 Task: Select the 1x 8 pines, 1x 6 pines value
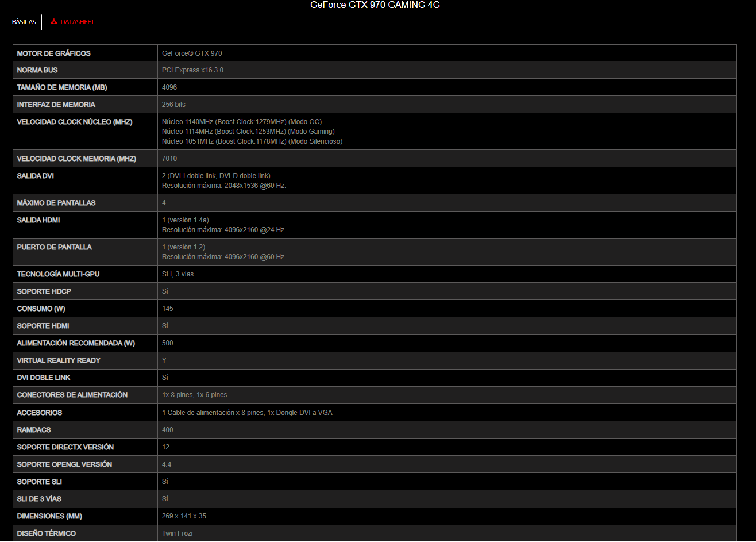tap(195, 395)
